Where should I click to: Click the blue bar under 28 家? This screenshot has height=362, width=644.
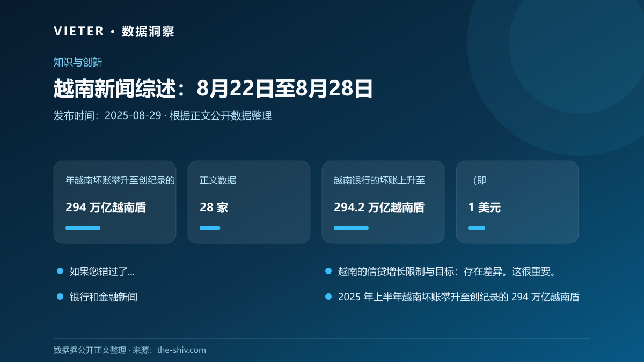pos(210,228)
